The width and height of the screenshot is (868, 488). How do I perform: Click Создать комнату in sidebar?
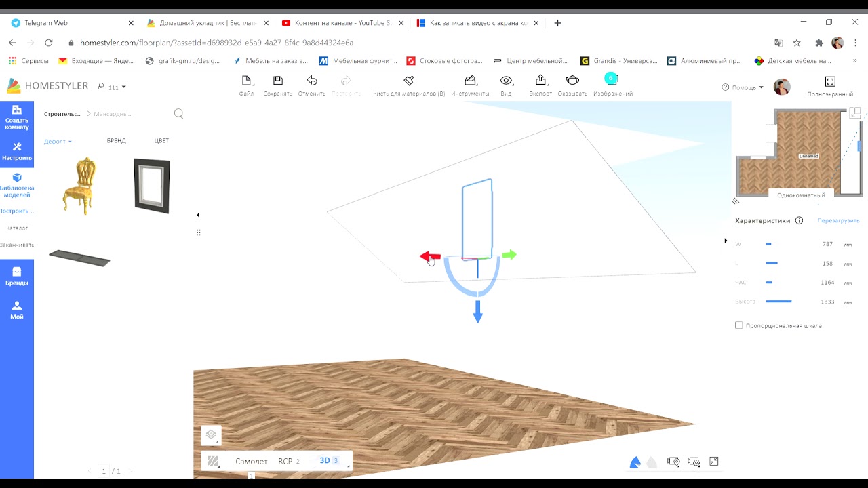[x=17, y=117]
